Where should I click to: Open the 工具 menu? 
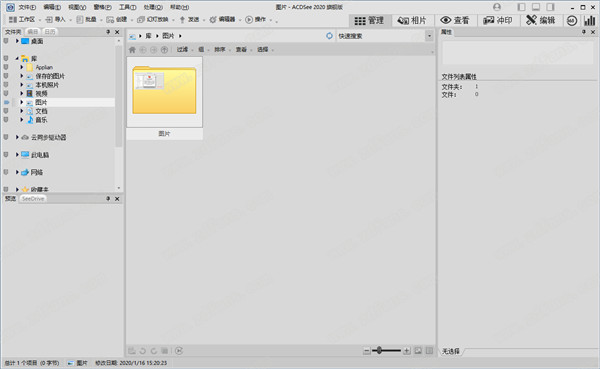tap(127, 7)
